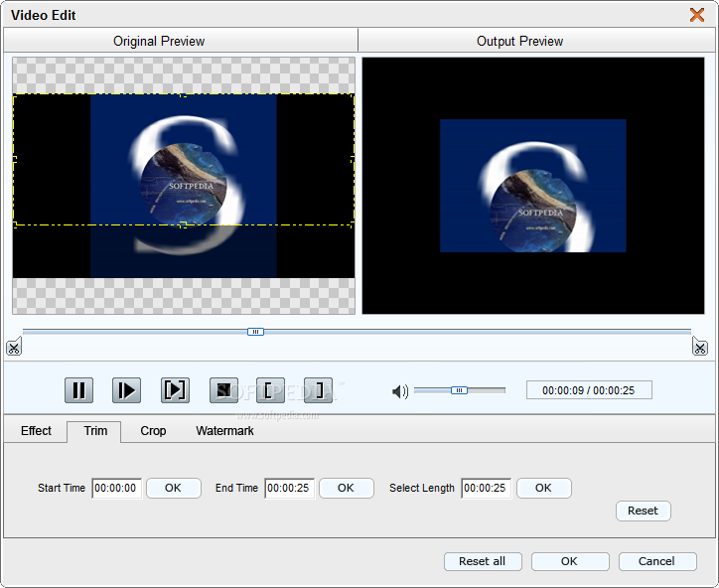
Task: Click the Start Time label
Action: pos(62,488)
